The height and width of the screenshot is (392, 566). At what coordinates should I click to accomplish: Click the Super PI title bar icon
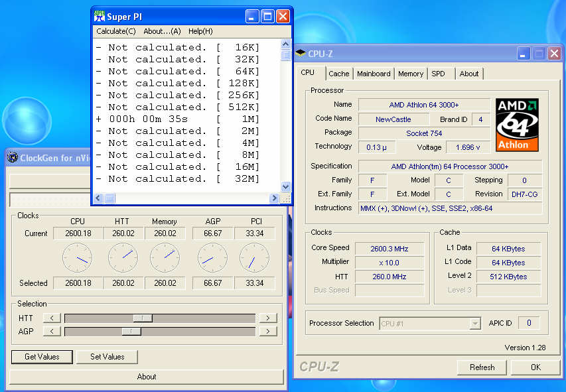pos(99,17)
